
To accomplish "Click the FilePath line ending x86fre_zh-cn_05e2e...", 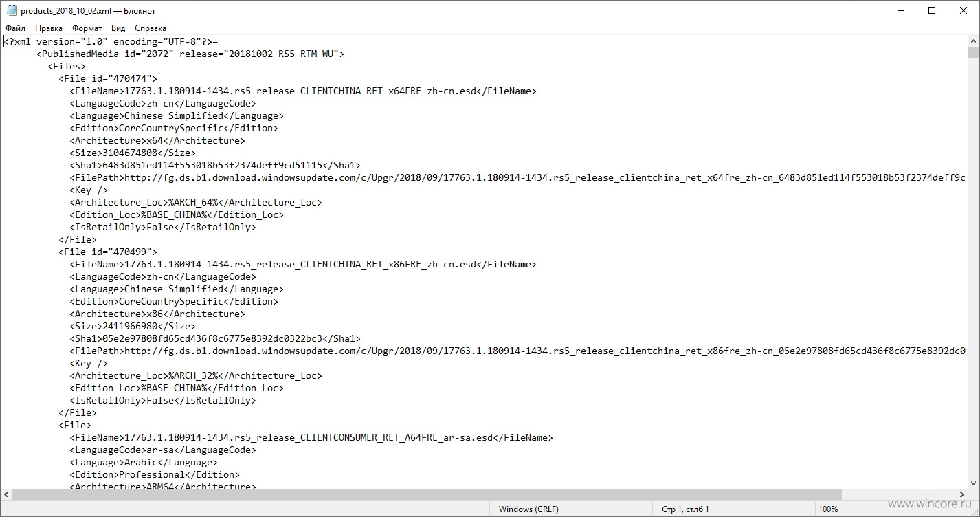I will [518, 351].
